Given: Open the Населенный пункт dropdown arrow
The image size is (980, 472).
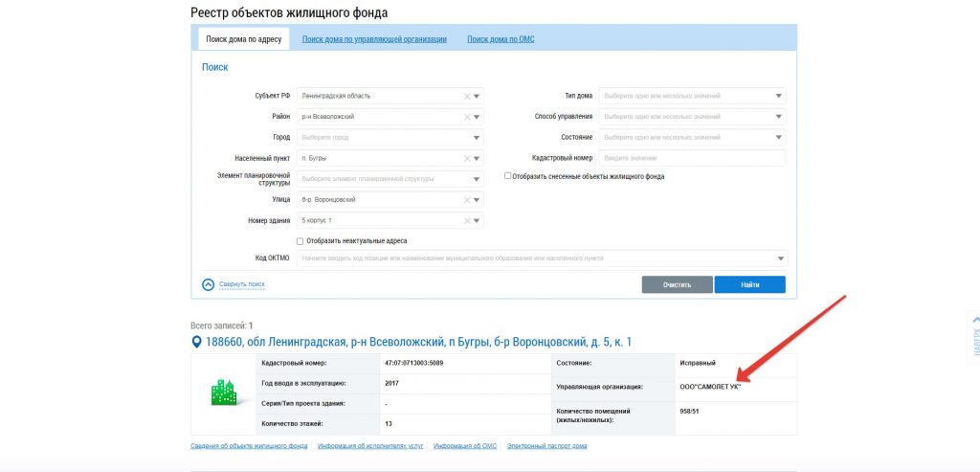Looking at the screenshot, I should tap(477, 158).
